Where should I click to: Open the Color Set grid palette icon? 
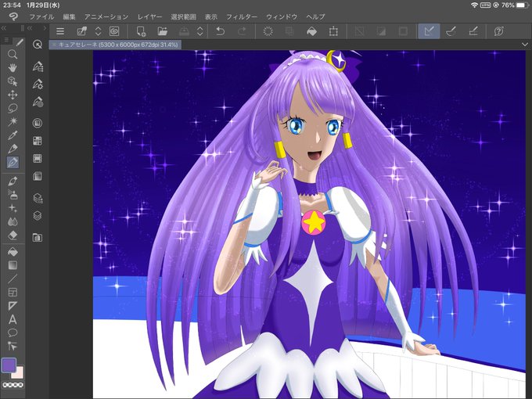coord(38,141)
